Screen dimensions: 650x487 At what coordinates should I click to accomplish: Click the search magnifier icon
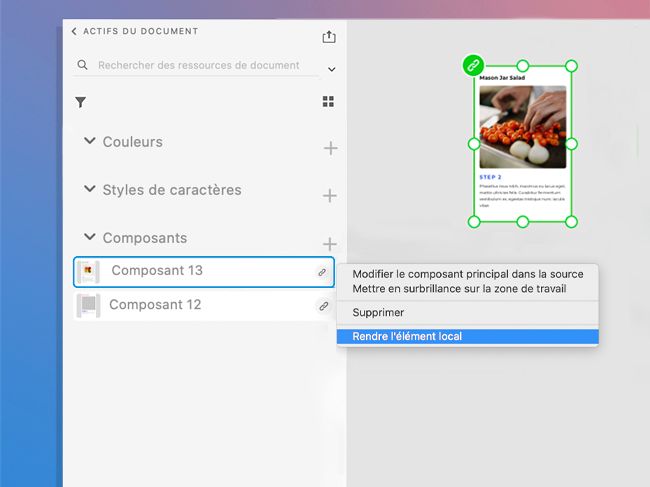(82, 65)
